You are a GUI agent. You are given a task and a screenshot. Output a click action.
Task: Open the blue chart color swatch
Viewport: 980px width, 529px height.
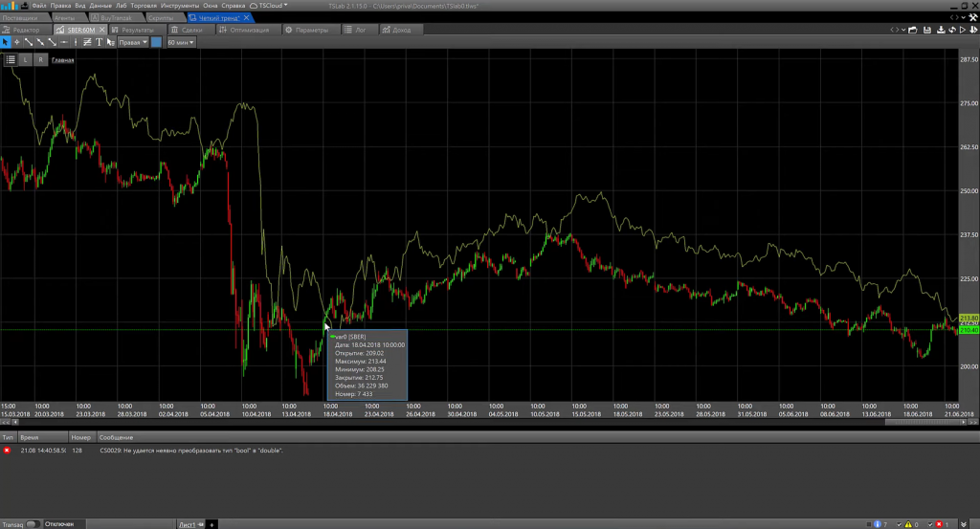(x=156, y=42)
